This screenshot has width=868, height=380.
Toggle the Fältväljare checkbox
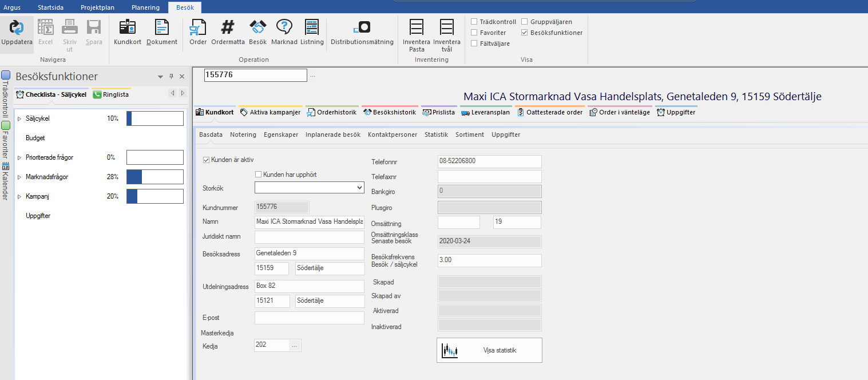pos(474,43)
